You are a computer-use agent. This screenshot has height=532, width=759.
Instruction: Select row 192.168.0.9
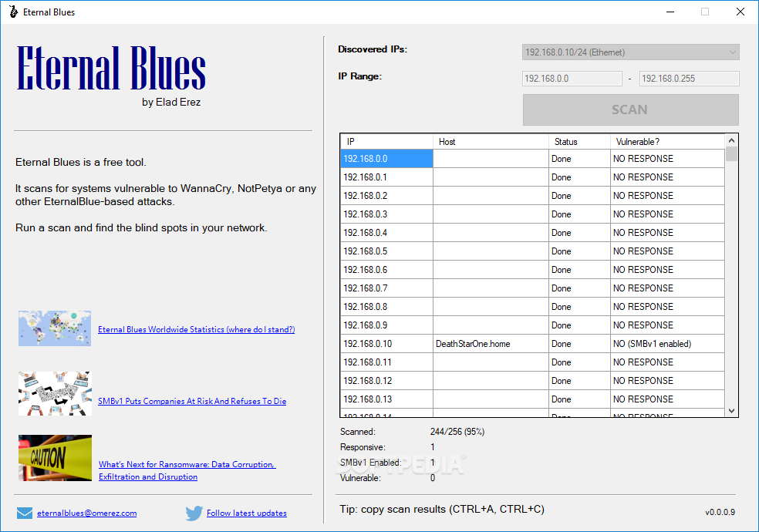tap(532, 325)
